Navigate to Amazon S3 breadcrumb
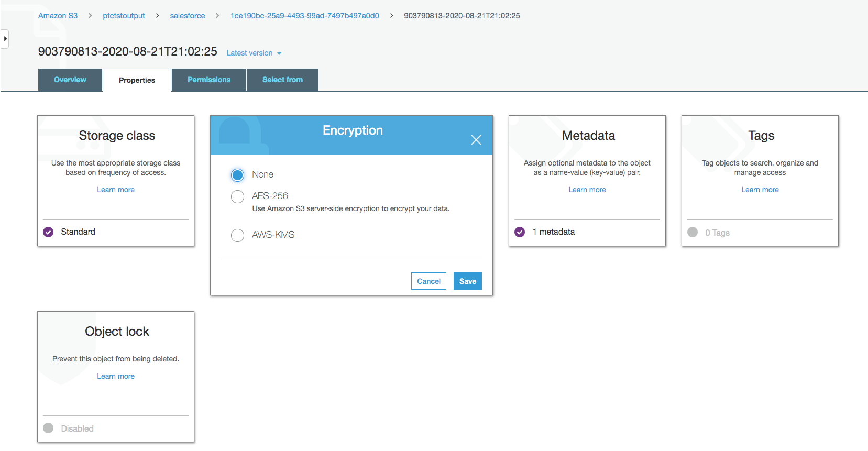This screenshot has height=451, width=868. click(58, 16)
